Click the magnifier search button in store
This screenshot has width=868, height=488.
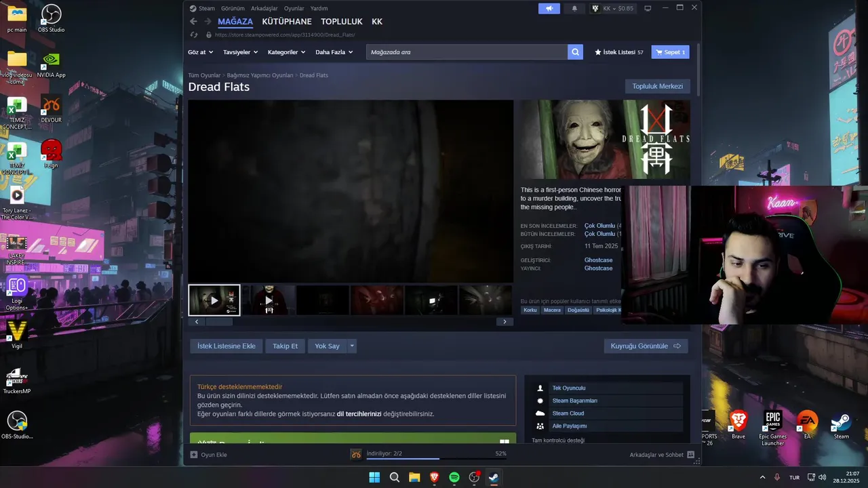575,52
